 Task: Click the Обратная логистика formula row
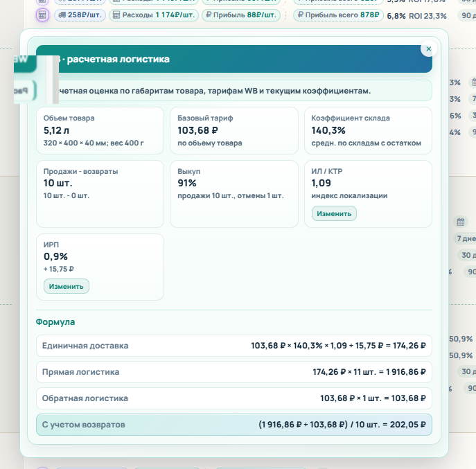coord(234,398)
